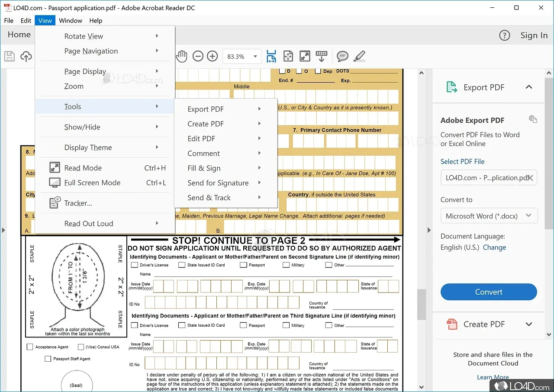Click the Acrobat PDF icon in title bar

pyautogui.click(x=8, y=8)
